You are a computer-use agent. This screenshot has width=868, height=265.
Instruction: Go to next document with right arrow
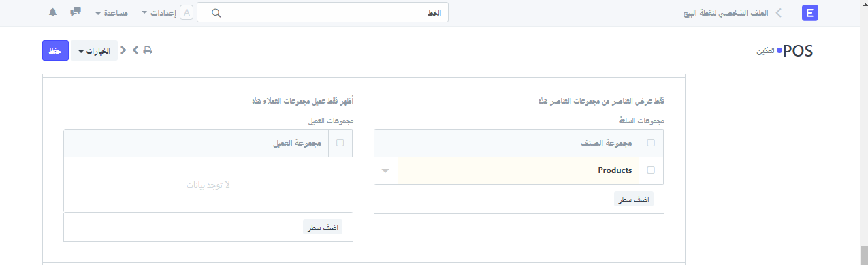(135, 50)
